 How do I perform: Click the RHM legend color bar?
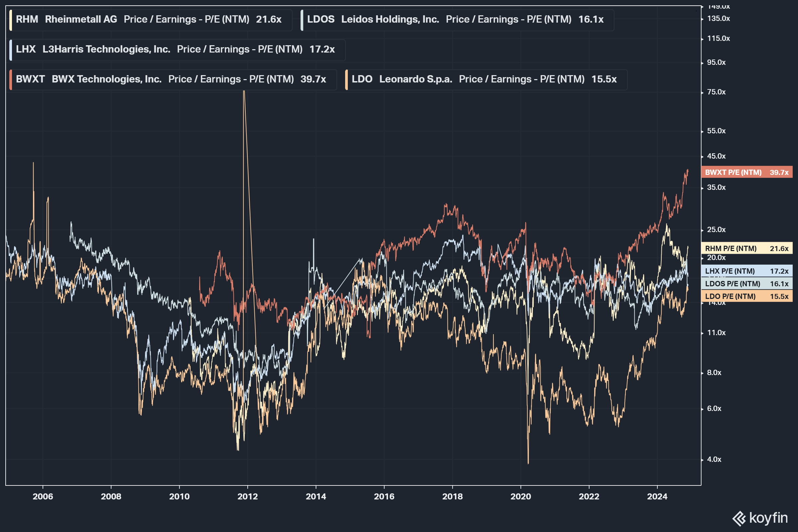(11, 20)
